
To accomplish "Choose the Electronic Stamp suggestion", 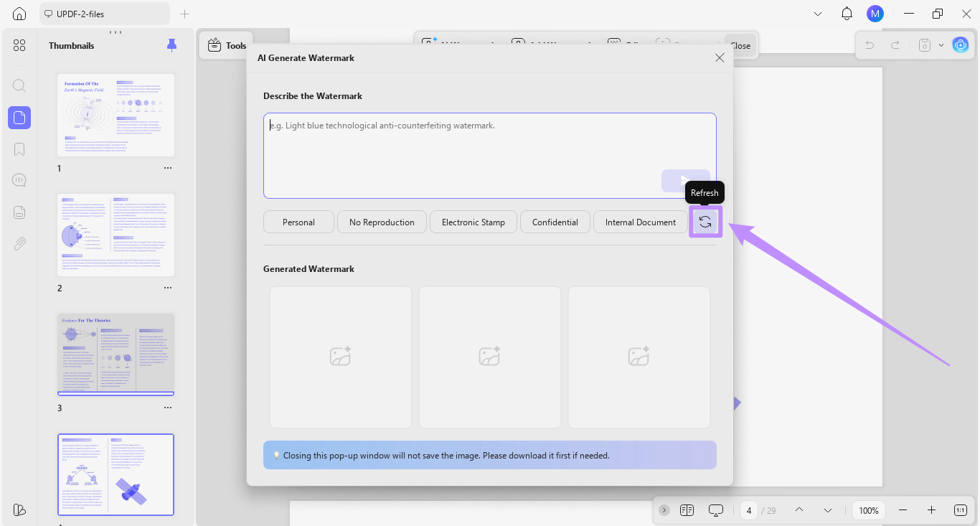I will (473, 222).
